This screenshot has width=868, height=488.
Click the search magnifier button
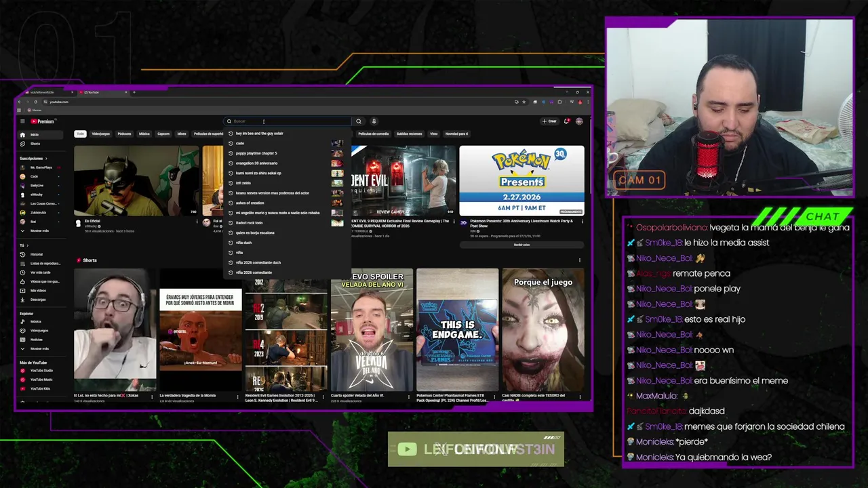click(x=359, y=121)
